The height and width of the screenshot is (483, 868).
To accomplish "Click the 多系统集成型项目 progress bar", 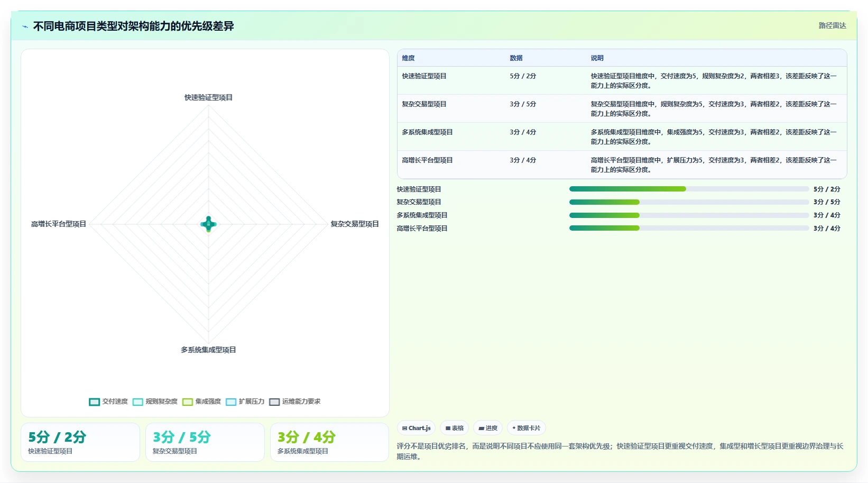I will point(689,215).
